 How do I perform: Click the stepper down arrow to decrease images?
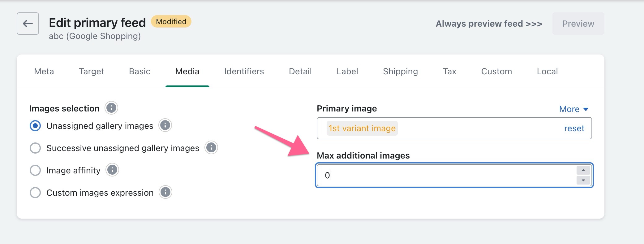pos(582,181)
